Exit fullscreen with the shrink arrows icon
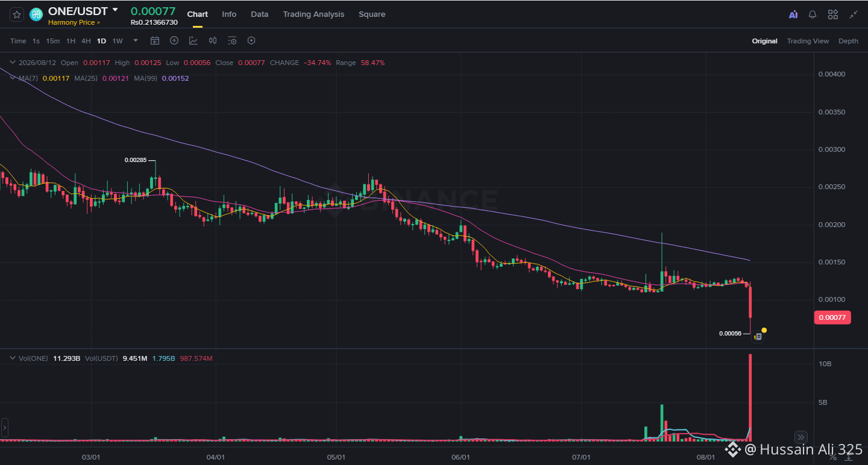868x465 pixels. click(x=854, y=14)
